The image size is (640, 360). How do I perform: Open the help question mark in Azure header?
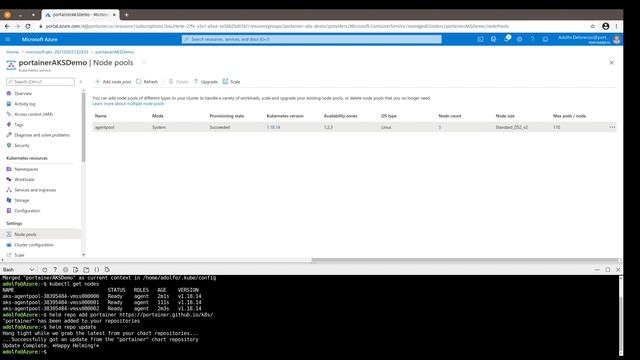[x=533, y=39]
